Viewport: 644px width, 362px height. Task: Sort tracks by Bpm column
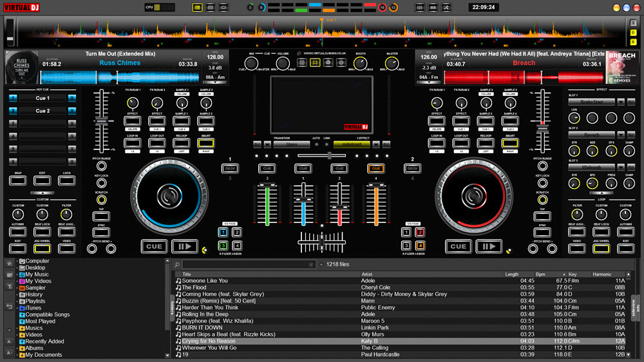540,274
